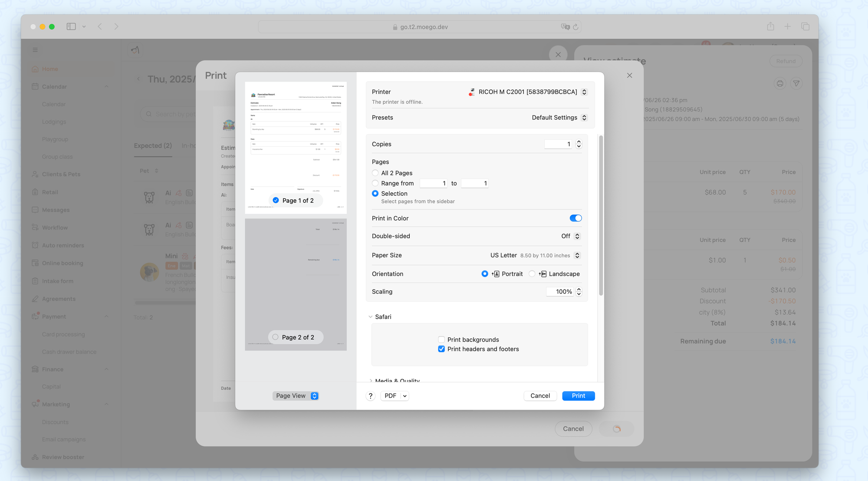Toggle the Print in Color switch
The width and height of the screenshot is (868, 481).
click(575, 218)
